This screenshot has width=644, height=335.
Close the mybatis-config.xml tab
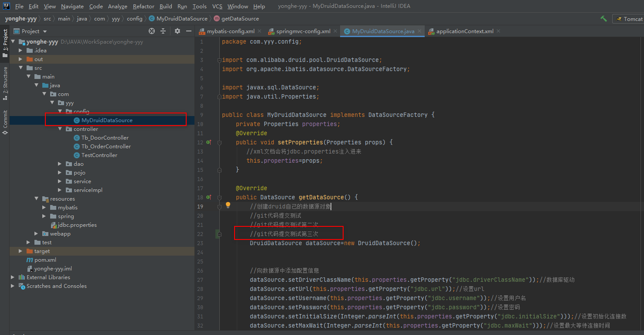(259, 31)
